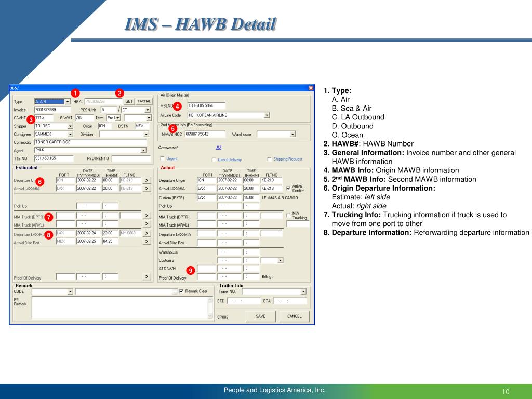Click the arrow button for Estimated Departure Origin row
The image size is (532, 399).
147,180
